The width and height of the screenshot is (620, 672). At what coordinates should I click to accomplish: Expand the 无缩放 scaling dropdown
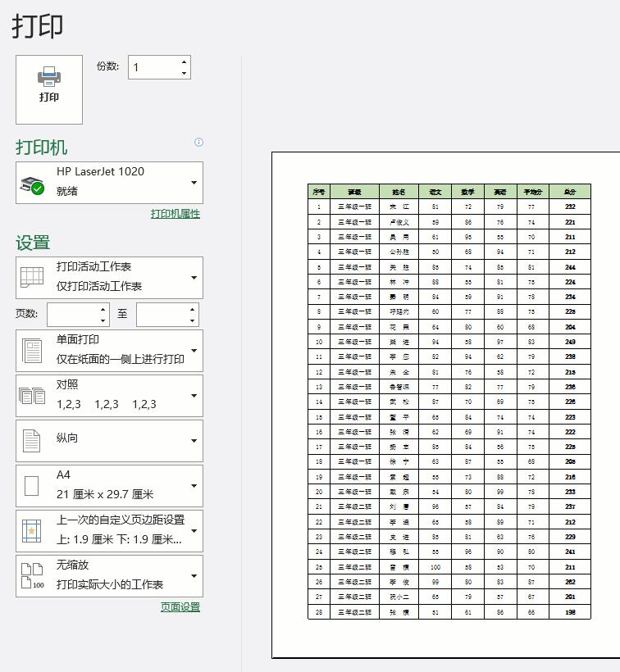(x=194, y=576)
